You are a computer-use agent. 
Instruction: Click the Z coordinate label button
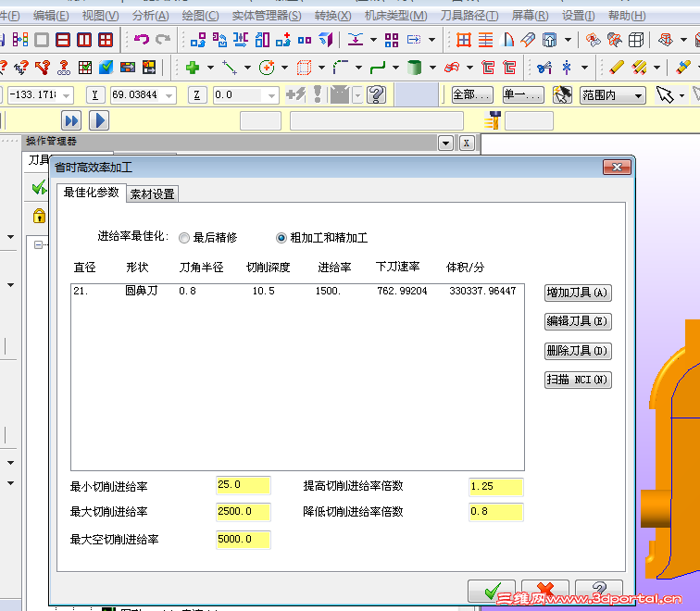(197, 95)
